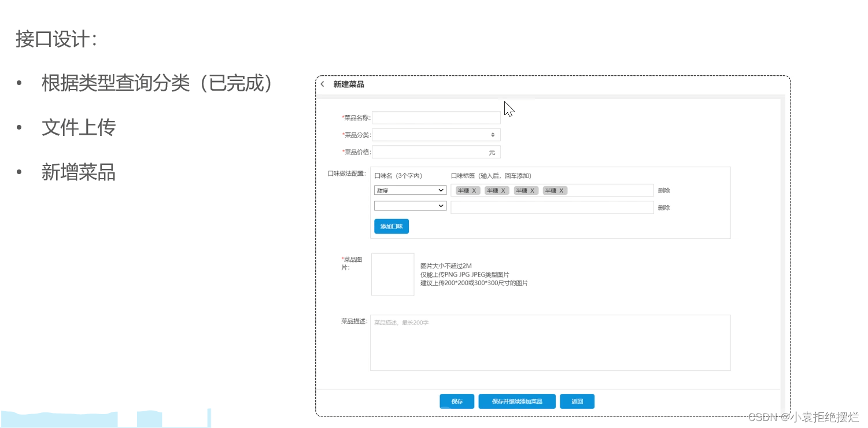Viewport: 868px width, 428px height.
Task: Click 删除 next to the 甜度 row
Action: tap(663, 190)
